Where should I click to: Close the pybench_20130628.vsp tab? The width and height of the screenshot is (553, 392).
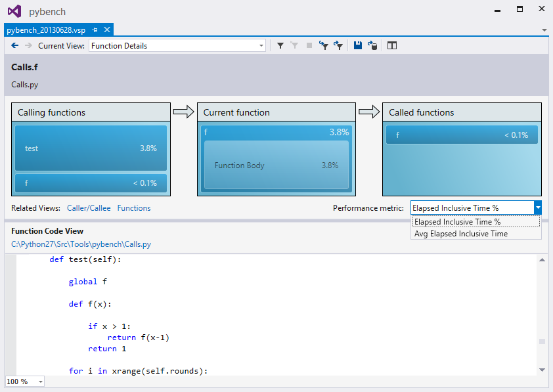pyautogui.click(x=107, y=30)
